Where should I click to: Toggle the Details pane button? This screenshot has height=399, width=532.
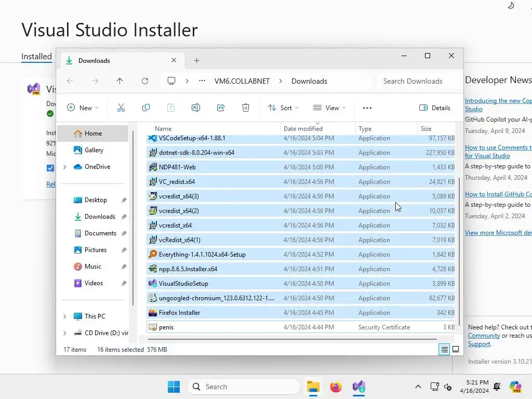click(435, 108)
